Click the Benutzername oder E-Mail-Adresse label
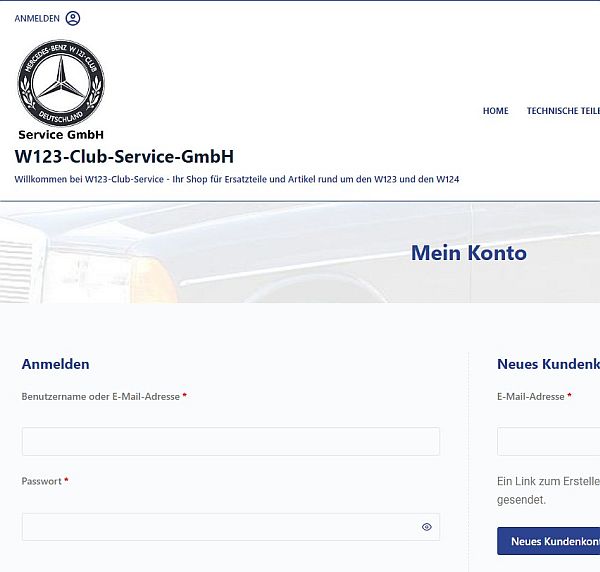 (101, 397)
